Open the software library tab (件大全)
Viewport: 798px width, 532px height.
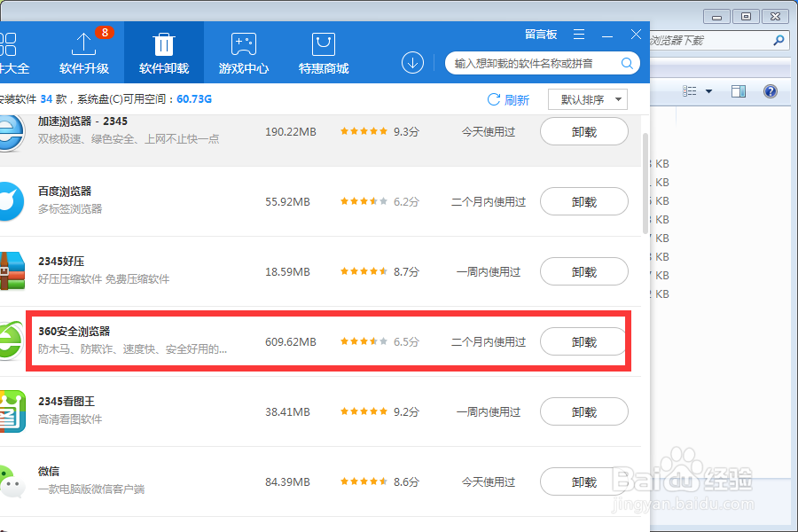click(x=14, y=53)
